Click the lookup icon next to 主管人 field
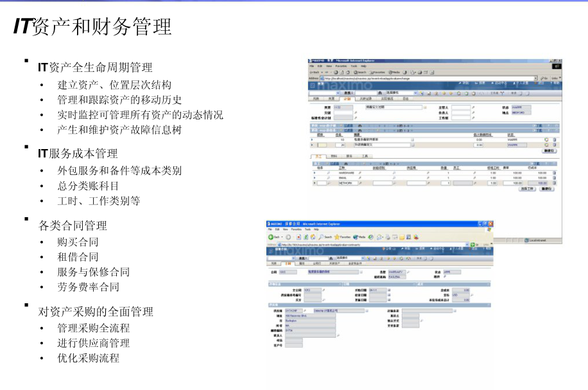The image size is (588, 390). (x=474, y=108)
